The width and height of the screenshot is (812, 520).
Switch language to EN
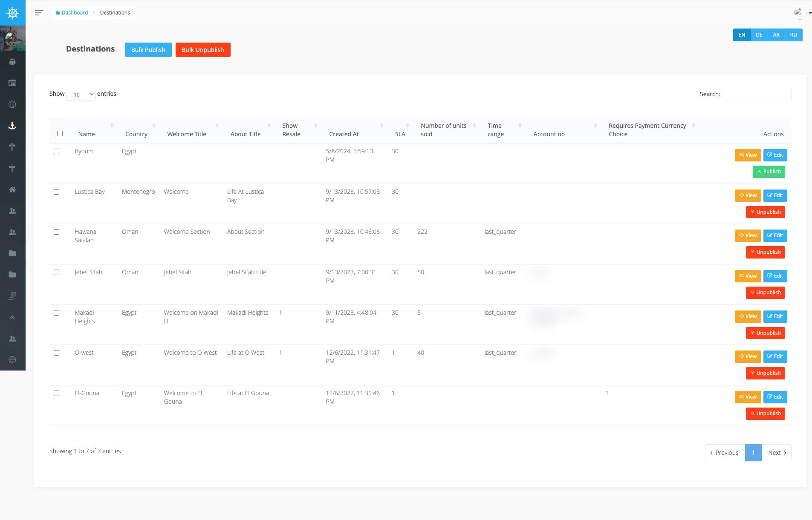742,35
